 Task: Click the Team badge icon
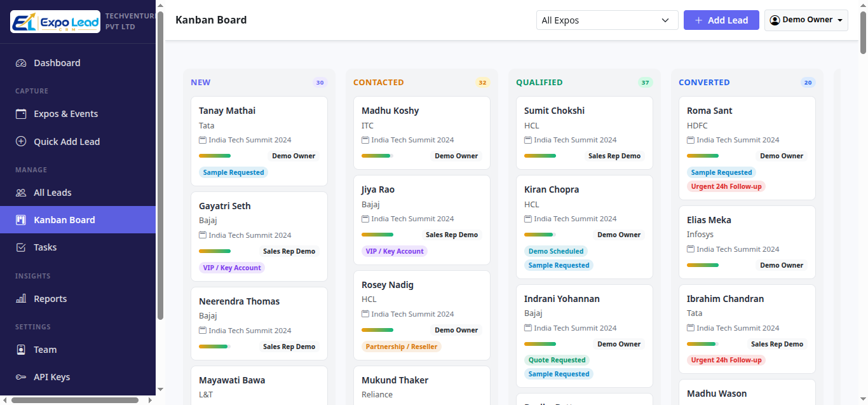(21, 350)
